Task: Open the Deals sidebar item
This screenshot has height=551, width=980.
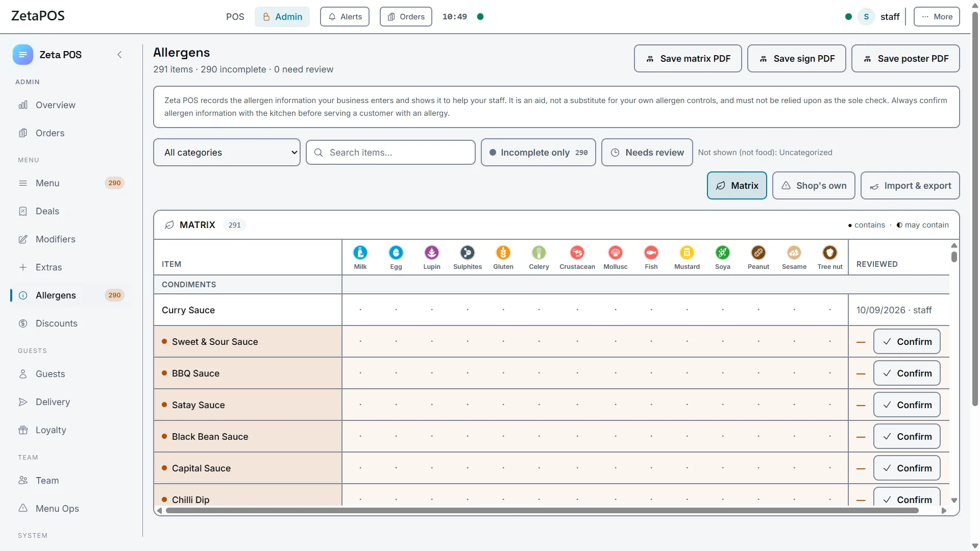Action: coord(71,211)
